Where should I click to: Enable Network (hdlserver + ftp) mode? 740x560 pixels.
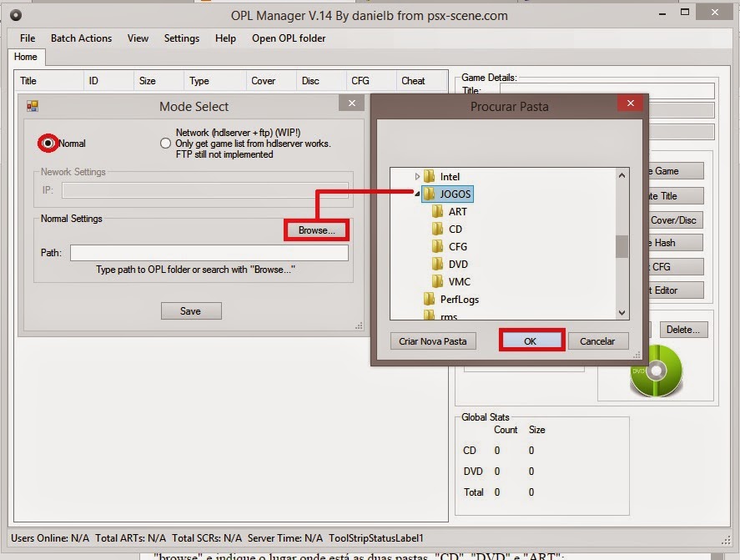tap(165, 143)
